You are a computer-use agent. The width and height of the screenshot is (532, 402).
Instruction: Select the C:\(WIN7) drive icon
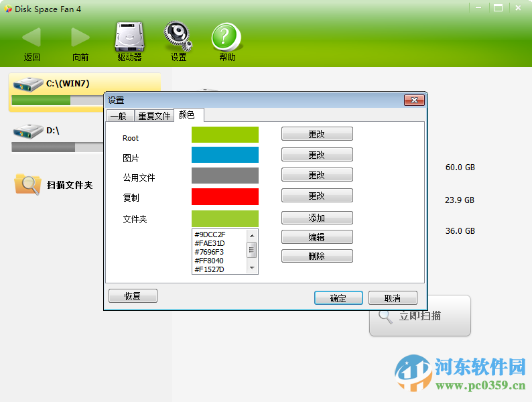coord(28,84)
